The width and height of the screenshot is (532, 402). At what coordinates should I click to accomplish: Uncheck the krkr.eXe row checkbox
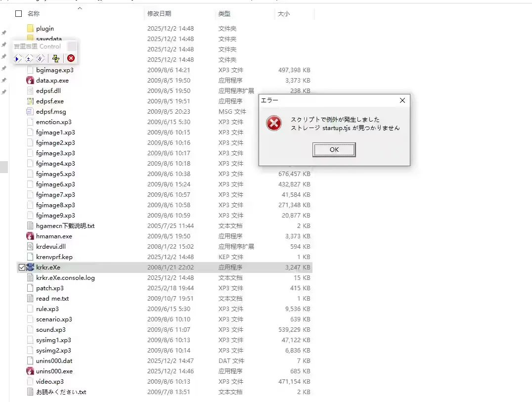pyautogui.click(x=22, y=268)
